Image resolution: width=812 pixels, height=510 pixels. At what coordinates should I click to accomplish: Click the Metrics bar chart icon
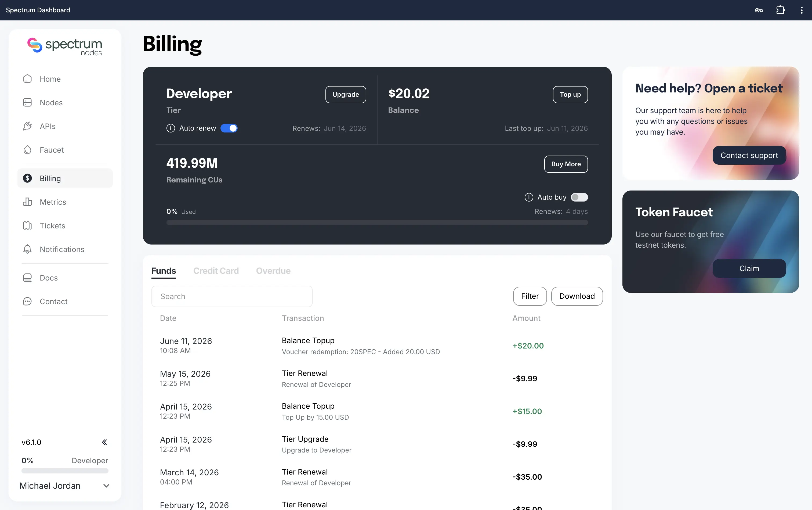pyautogui.click(x=27, y=202)
